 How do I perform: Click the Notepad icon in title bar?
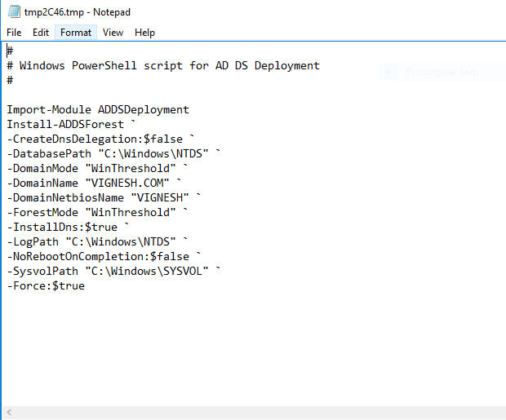[x=13, y=12]
